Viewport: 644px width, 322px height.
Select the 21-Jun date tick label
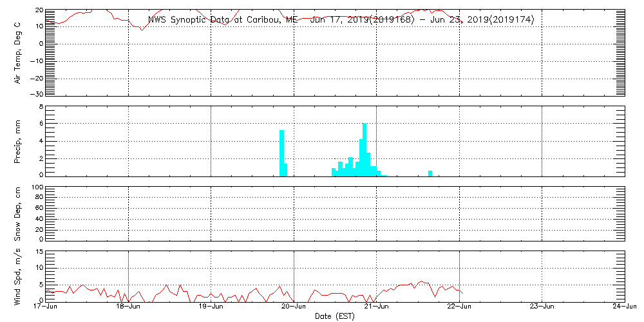click(x=377, y=308)
